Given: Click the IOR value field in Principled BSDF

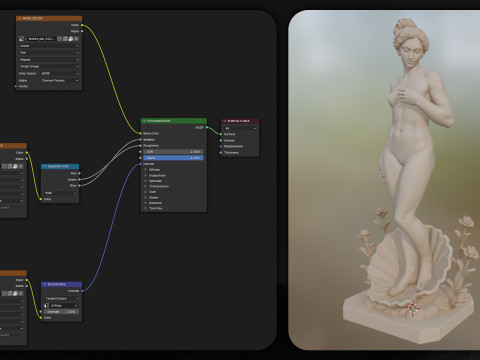Looking at the screenshot, I should [173, 152].
